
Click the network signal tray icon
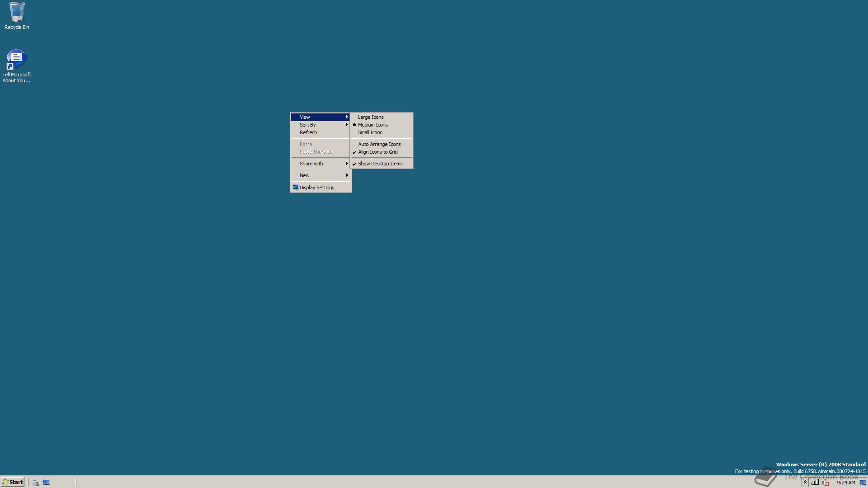pyautogui.click(x=815, y=482)
